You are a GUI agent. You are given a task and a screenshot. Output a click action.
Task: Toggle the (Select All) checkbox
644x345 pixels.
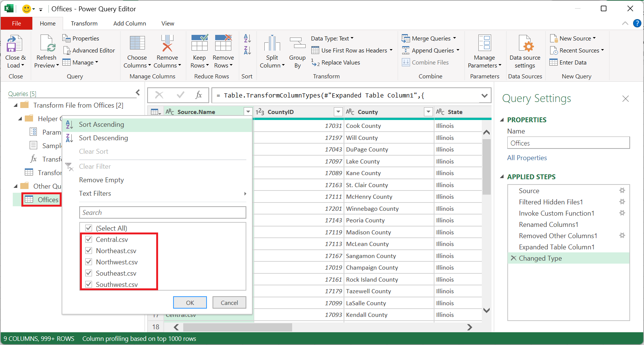point(89,228)
